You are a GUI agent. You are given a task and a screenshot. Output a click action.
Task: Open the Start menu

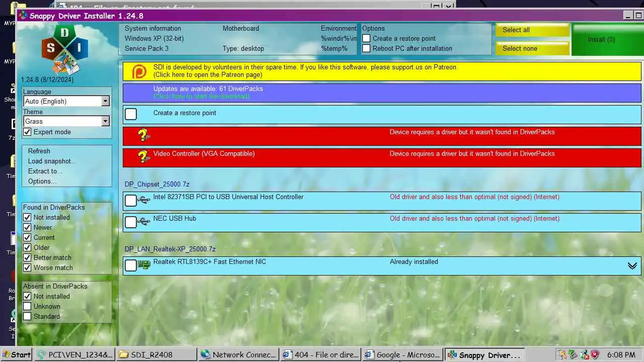[17, 354]
